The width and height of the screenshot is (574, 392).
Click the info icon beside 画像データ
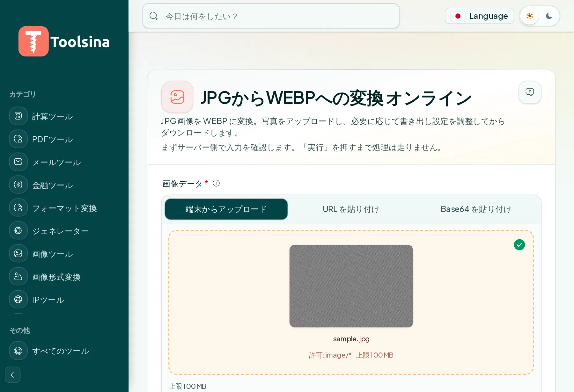216,183
